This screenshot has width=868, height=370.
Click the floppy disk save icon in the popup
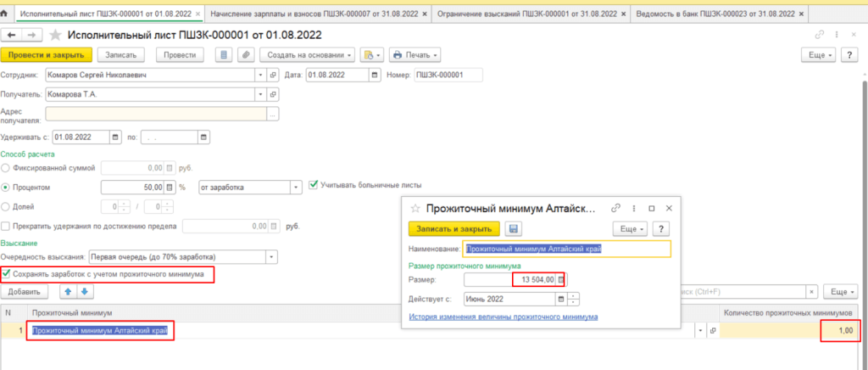pos(513,228)
